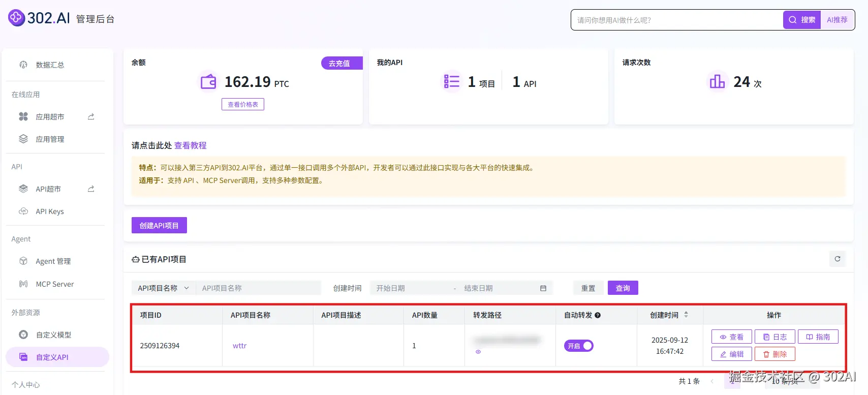Click the 302.AI logo icon
The image size is (868, 395).
click(16, 18)
